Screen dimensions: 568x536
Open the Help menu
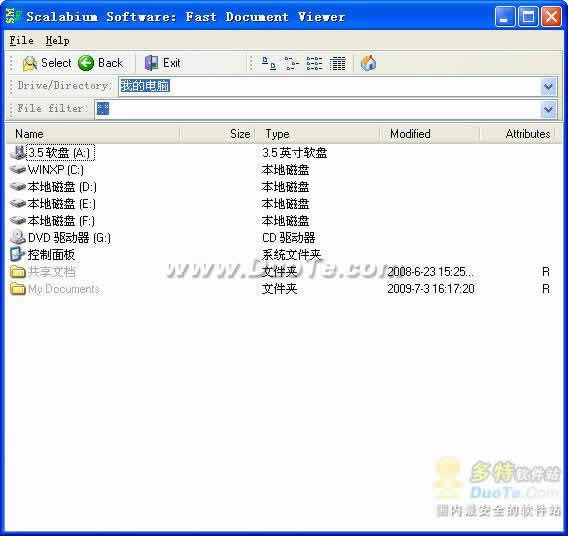tap(57, 40)
